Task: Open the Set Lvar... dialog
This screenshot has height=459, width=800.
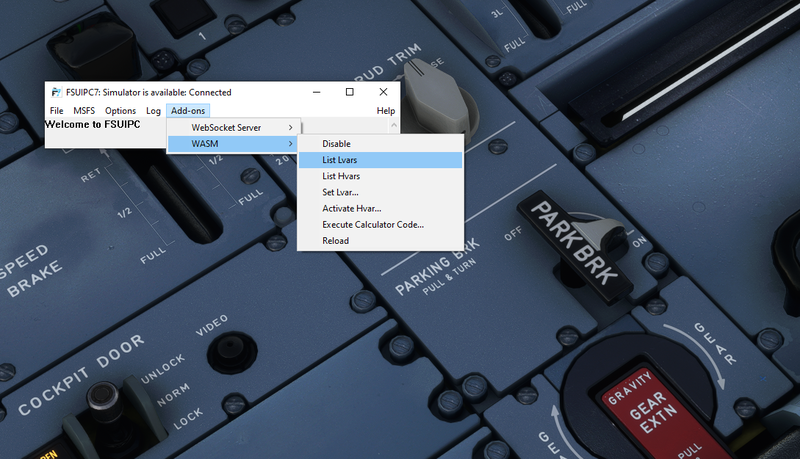Action: tap(381, 192)
